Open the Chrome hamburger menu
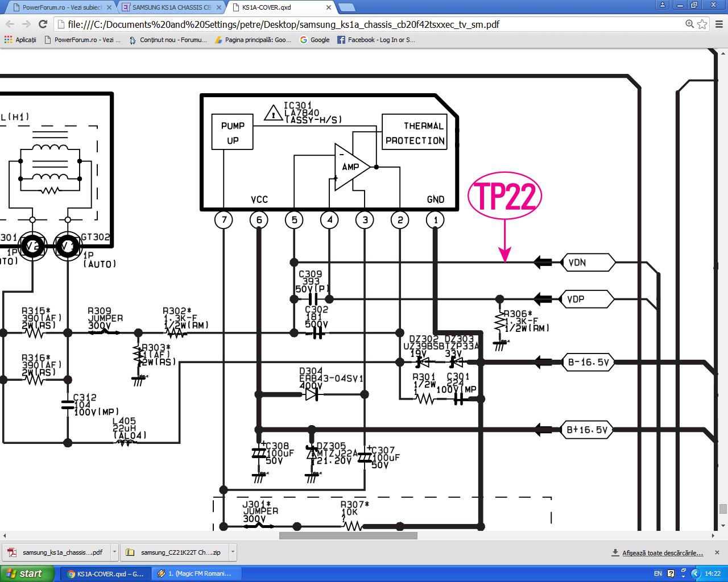This screenshot has width=728, height=582. [718, 24]
